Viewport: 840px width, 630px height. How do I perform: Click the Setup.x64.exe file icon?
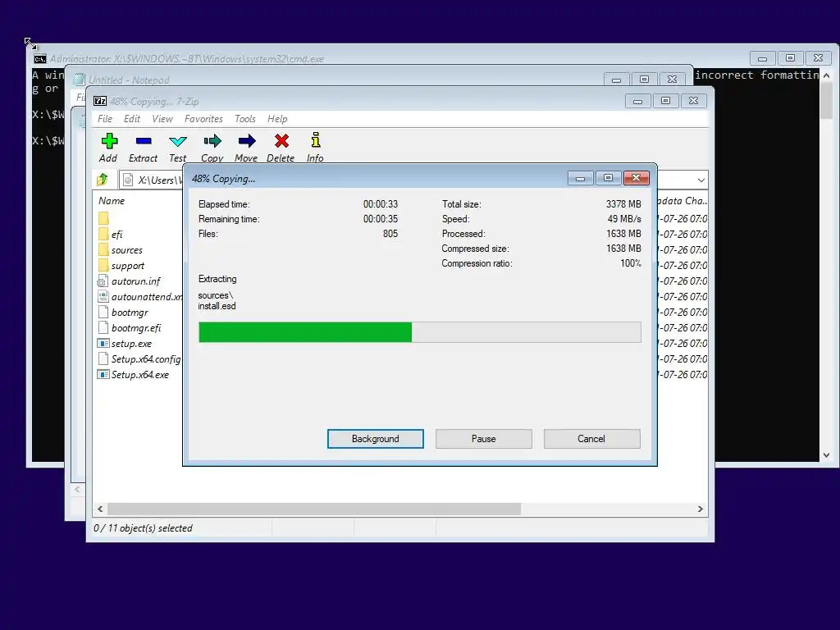coord(103,374)
